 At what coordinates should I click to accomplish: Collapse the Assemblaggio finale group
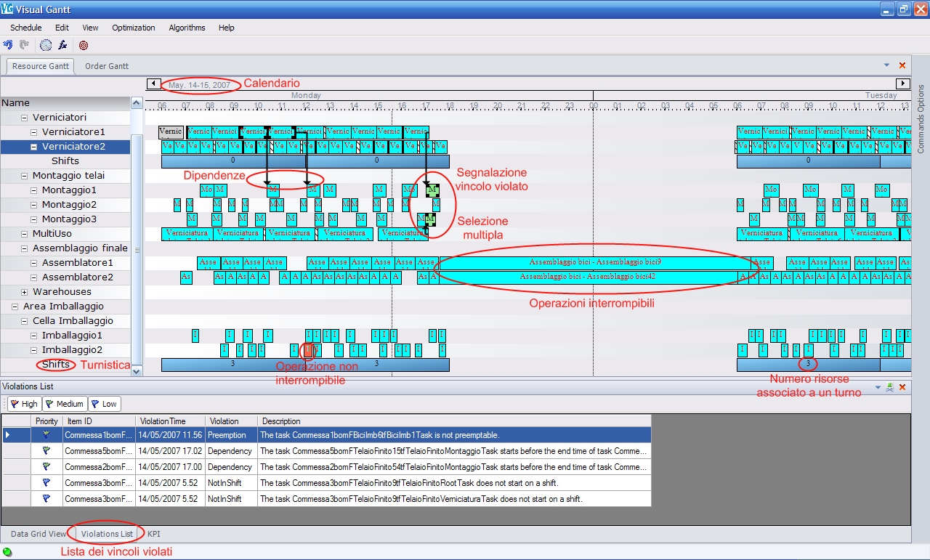pyautogui.click(x=25, y=248)
